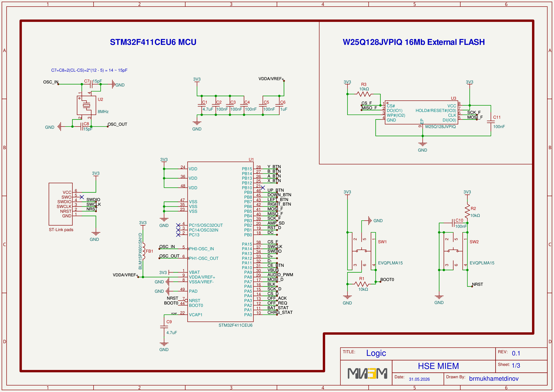Select the SW1 pushbutton switch symbol
This screenshot has height=392, width=554.
coord(361,251)
